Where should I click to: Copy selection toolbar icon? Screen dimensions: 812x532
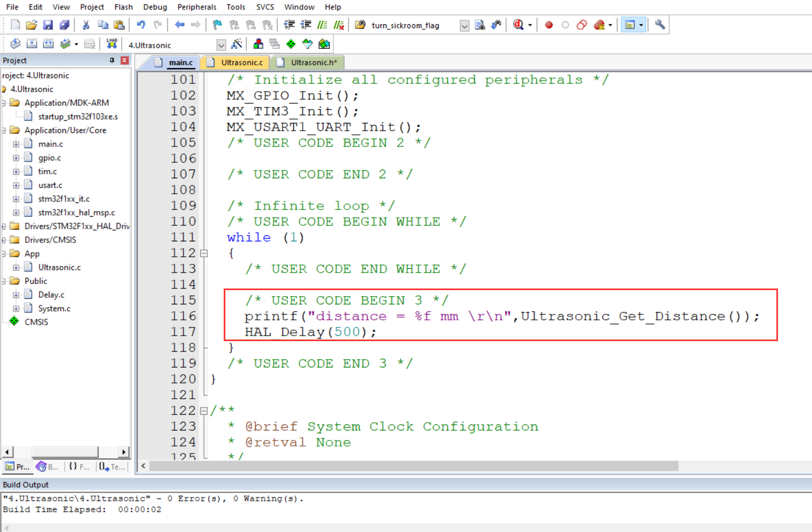tap(103, 25)
